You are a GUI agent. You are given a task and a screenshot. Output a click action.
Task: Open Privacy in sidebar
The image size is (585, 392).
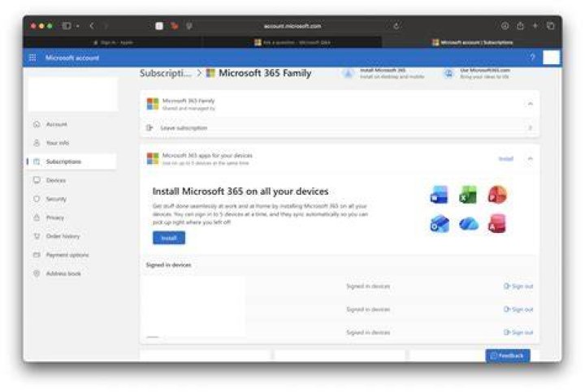coord(55,218)
